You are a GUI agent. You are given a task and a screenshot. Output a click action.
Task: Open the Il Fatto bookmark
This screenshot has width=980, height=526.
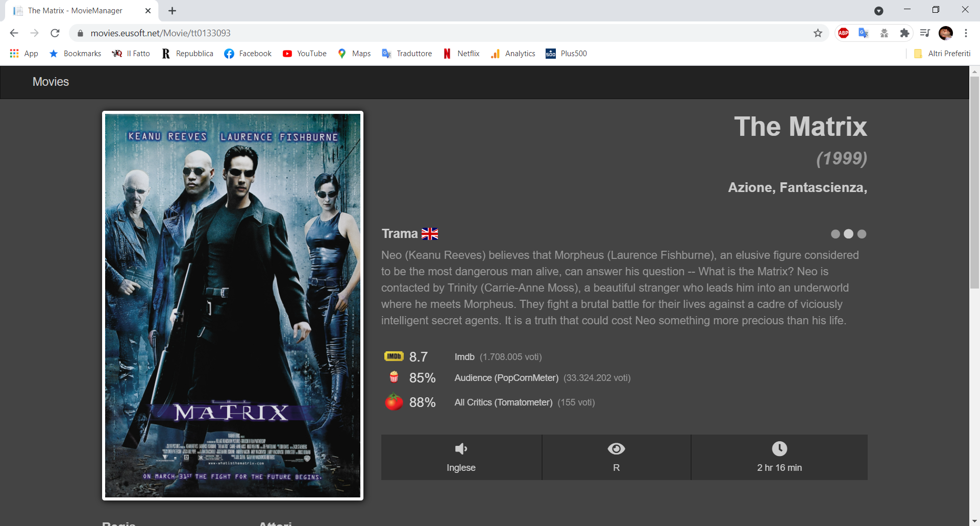[x=131, y=54]
